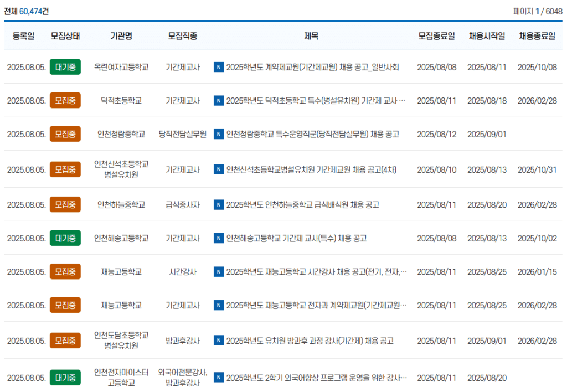The height and width of the screenshot is (392, 567).
Task: Open the 재능고등학교 전자과 계약제교원 posting link
Action: (316, 305)
